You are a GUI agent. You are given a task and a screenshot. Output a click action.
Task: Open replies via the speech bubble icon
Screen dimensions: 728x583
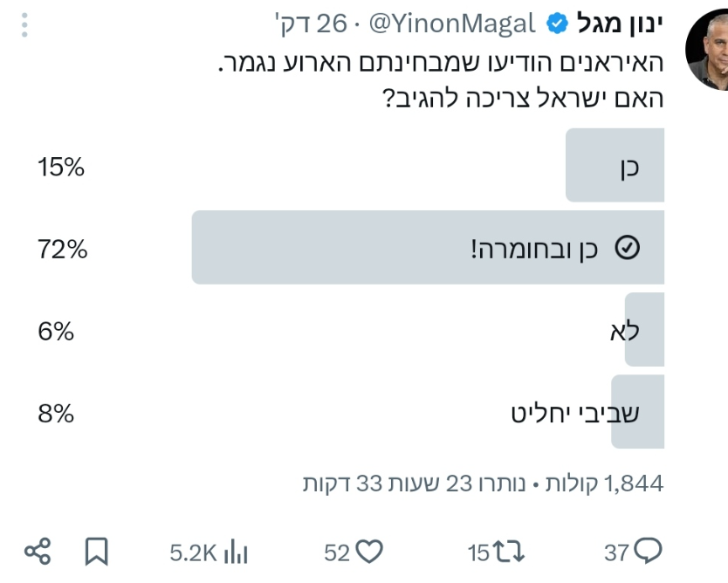[648, 551]
